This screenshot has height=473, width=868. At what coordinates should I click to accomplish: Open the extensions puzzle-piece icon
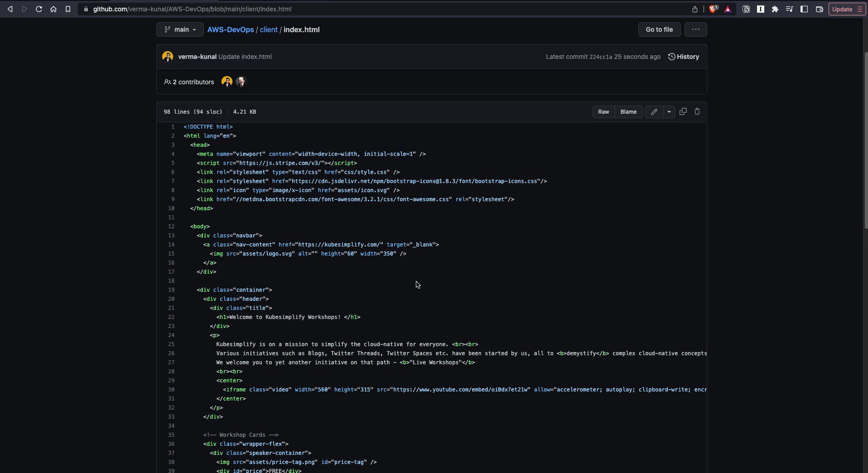[x=776, y=9]
